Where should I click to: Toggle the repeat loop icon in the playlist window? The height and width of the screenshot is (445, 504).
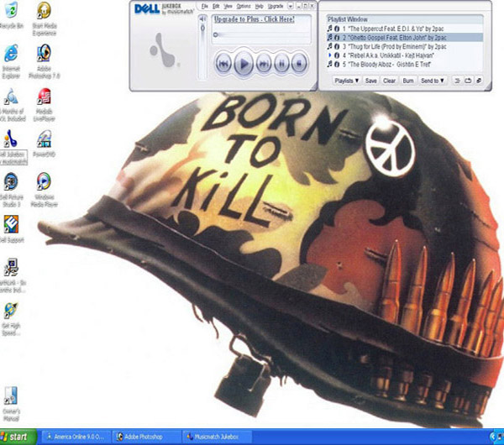[x=468, y=81]
